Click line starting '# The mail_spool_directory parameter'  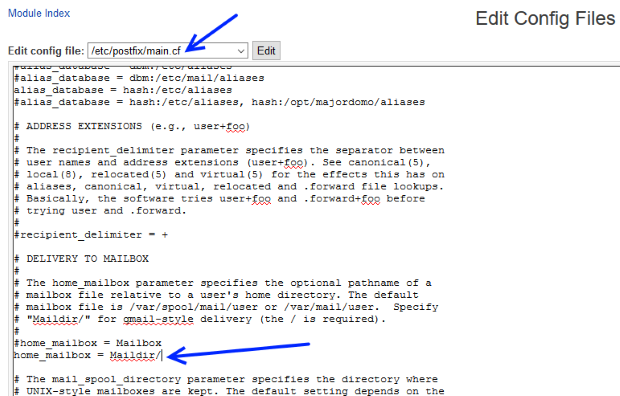pos(226,379)
